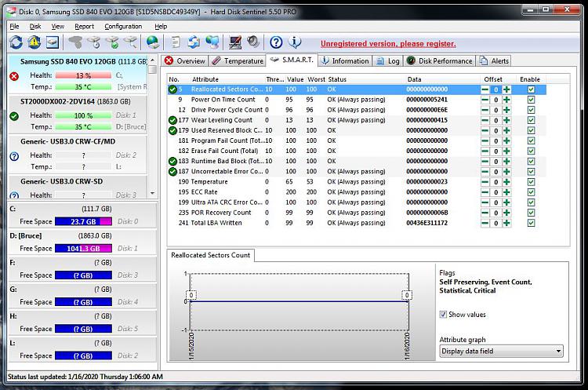Open the File menu

pos(14,27)
